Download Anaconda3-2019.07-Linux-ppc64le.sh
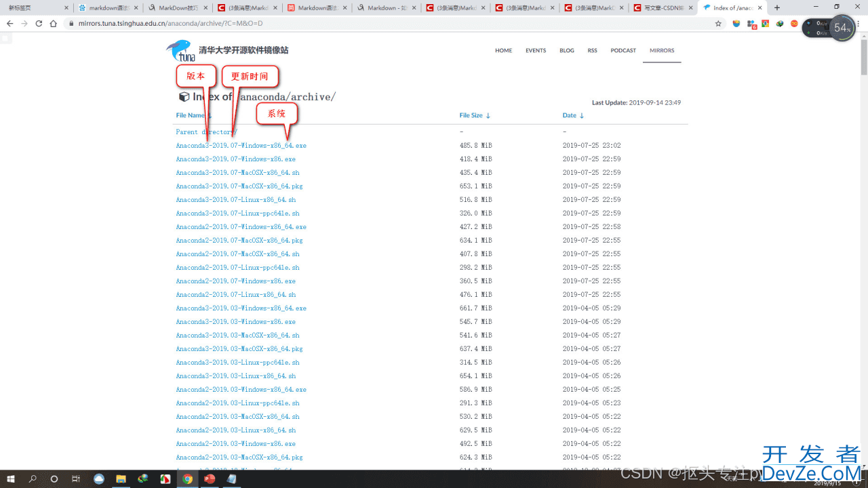Screen dimensions: 868x488 coord(237,213)
